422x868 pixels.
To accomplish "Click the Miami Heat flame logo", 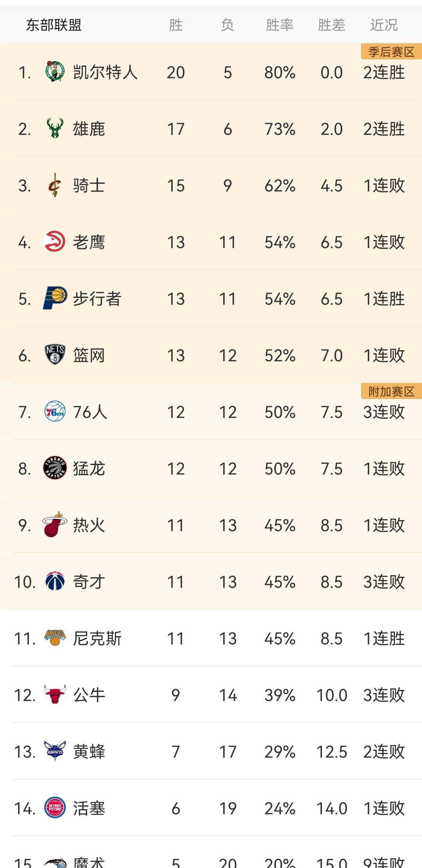I will click(55, 525).
